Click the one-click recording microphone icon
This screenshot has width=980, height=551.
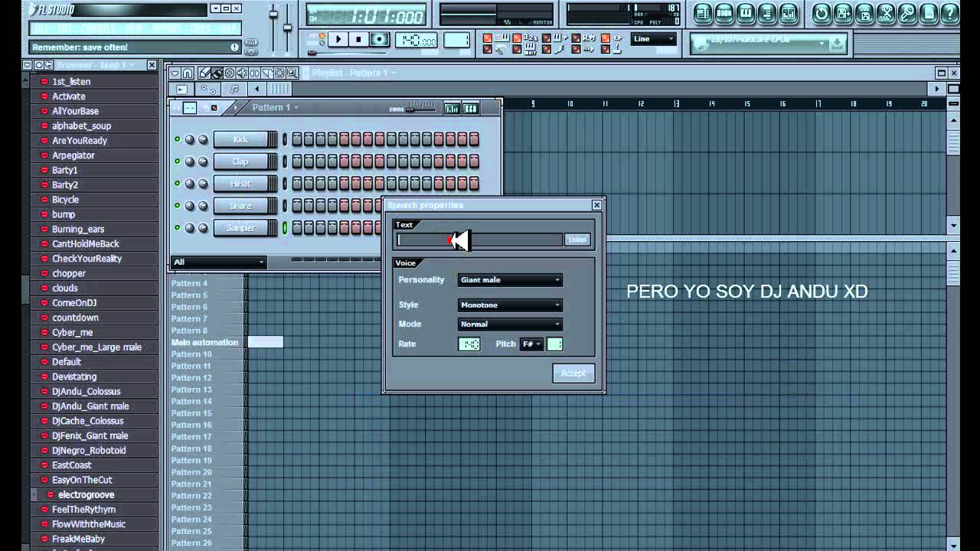tap(907, 13)
